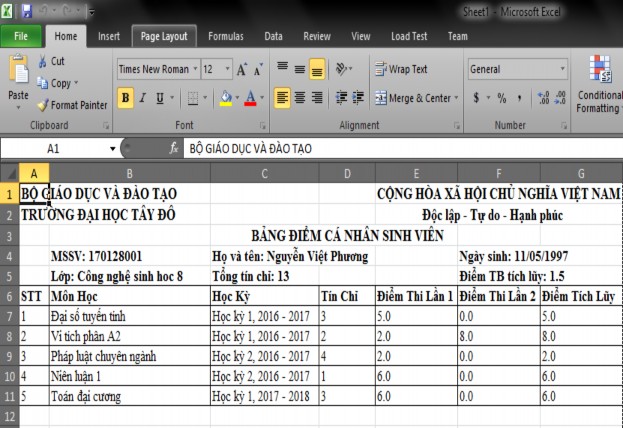The height and width of the screenshot is (428, 623).
Task: Toggle Align Text Left button
Action: 282,98
